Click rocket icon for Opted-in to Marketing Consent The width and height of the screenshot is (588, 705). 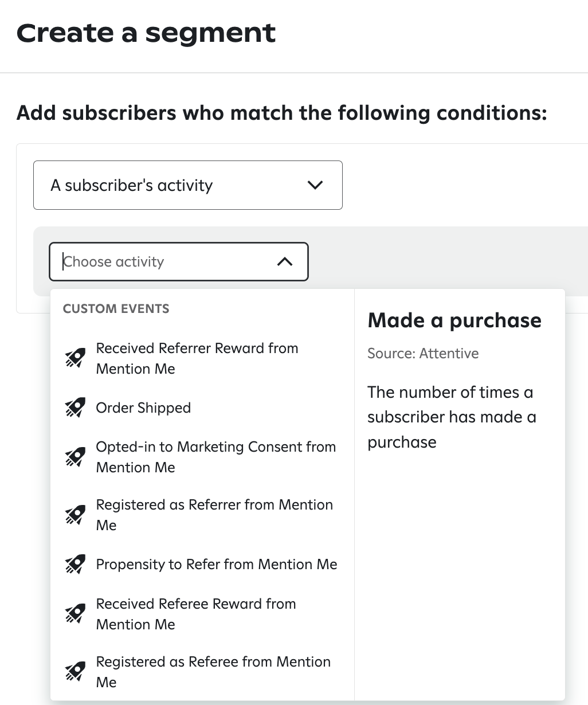click(75, 457)
